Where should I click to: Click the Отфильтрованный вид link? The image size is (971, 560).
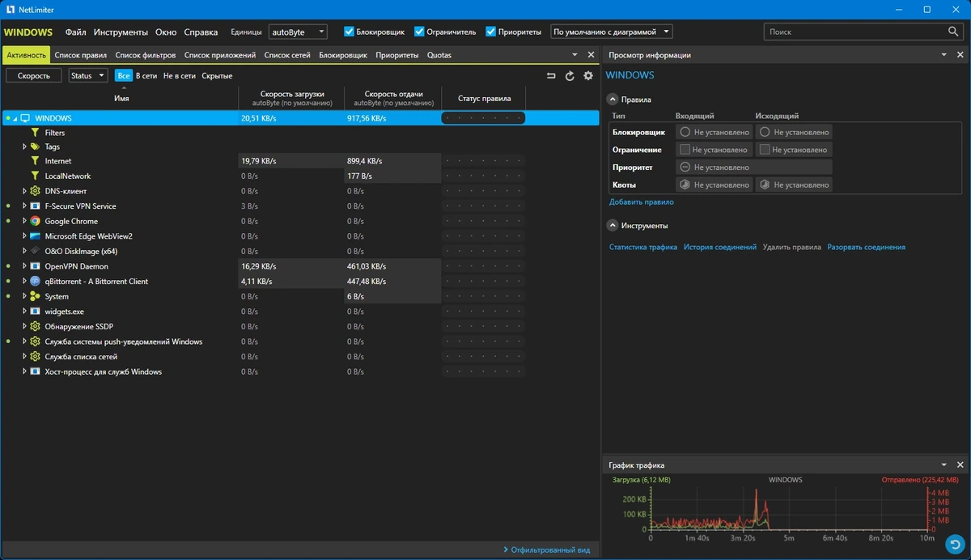coord(546,550)
